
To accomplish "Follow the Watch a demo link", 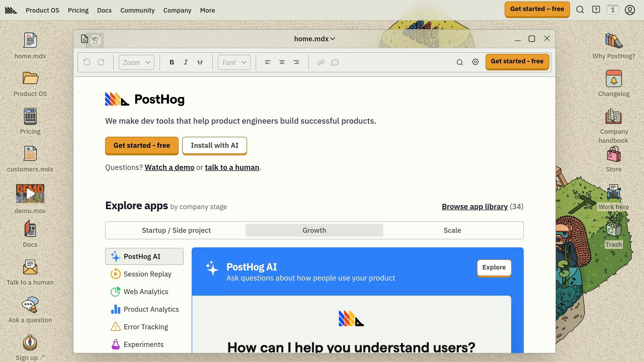I will pos(169,167).
